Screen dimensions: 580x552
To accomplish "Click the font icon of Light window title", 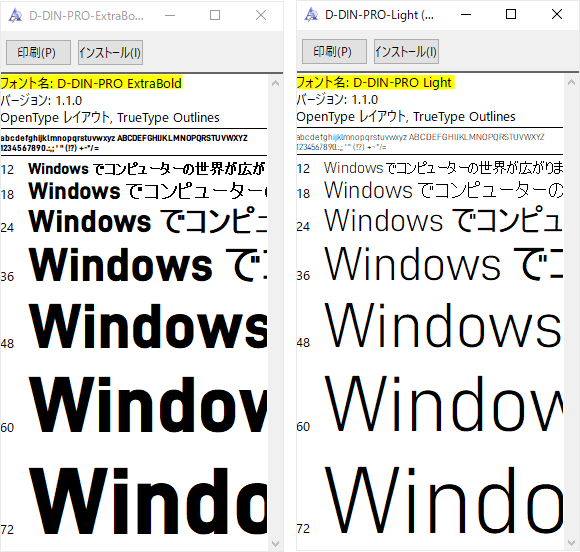I will pos(311,15).
